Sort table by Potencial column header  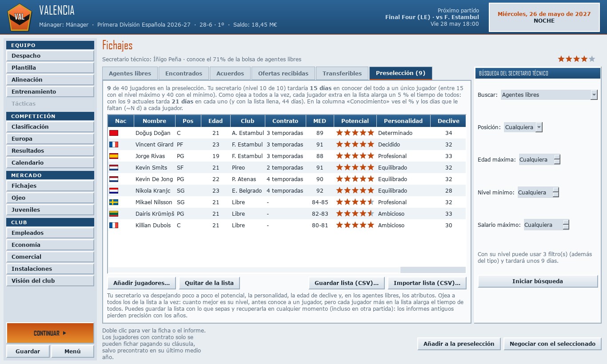(x=355, y=121)
